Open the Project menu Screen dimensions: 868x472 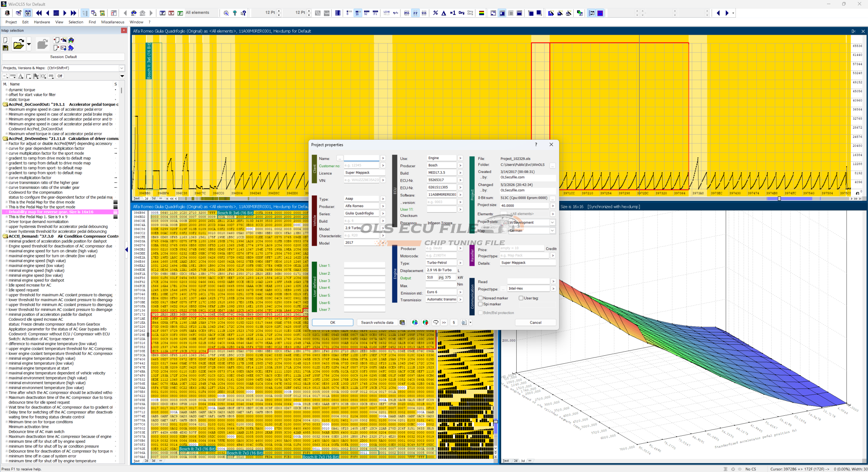pos(11,22)
